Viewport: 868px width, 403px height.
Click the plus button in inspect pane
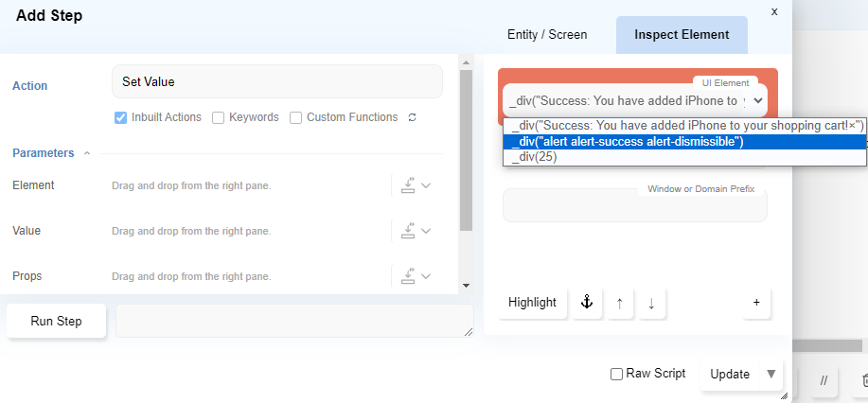(x=756, y=303)
